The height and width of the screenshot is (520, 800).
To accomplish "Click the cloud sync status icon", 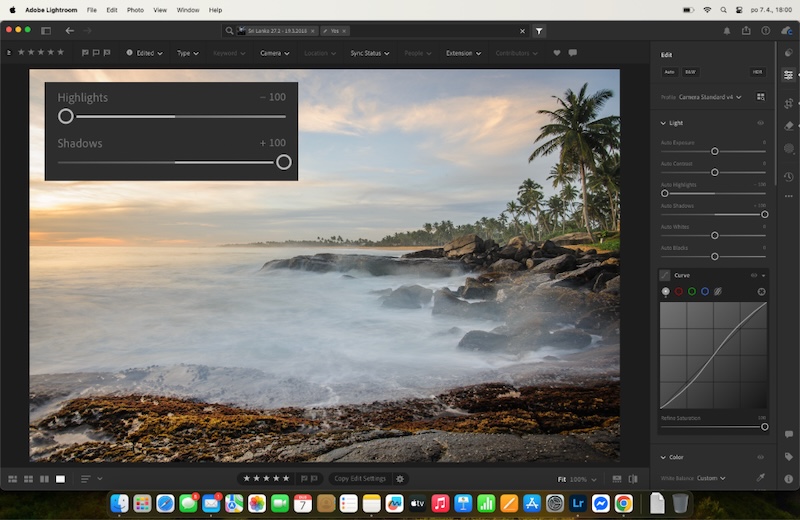I will pyautogui.click(x=787, y=31).
